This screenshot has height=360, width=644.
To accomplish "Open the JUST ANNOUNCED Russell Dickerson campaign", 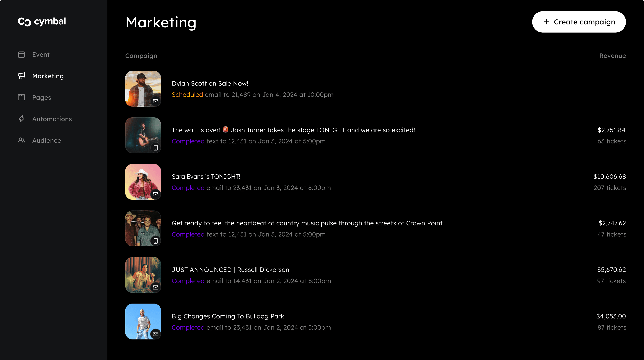I will tap(230, 270).
